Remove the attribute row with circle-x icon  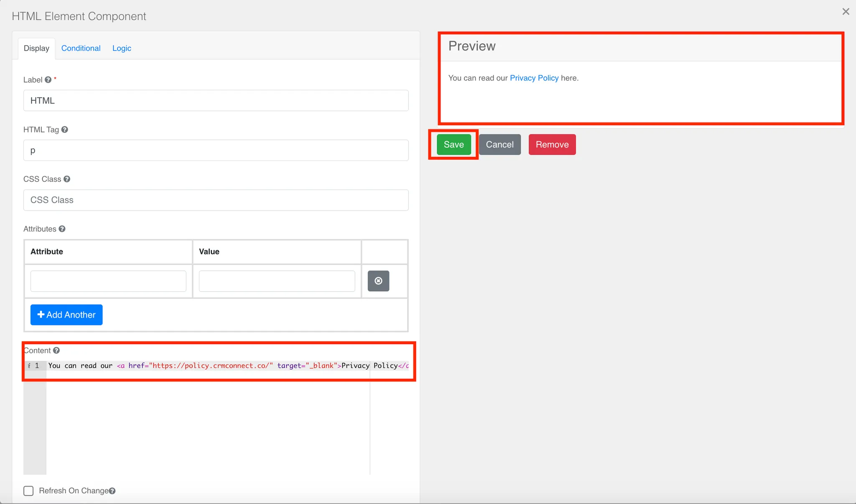(378, 281)
